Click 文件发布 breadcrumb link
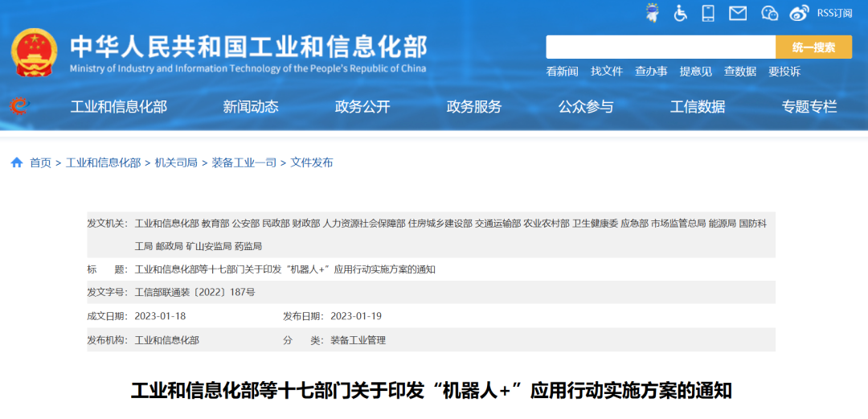This screenshot has width=868, height=419. [312, 163]
